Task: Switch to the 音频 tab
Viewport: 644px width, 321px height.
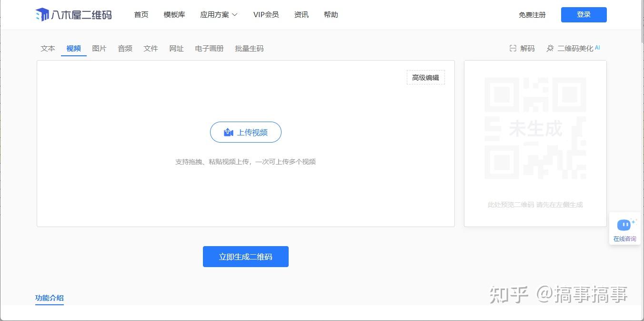Action: tap(125, 48)
